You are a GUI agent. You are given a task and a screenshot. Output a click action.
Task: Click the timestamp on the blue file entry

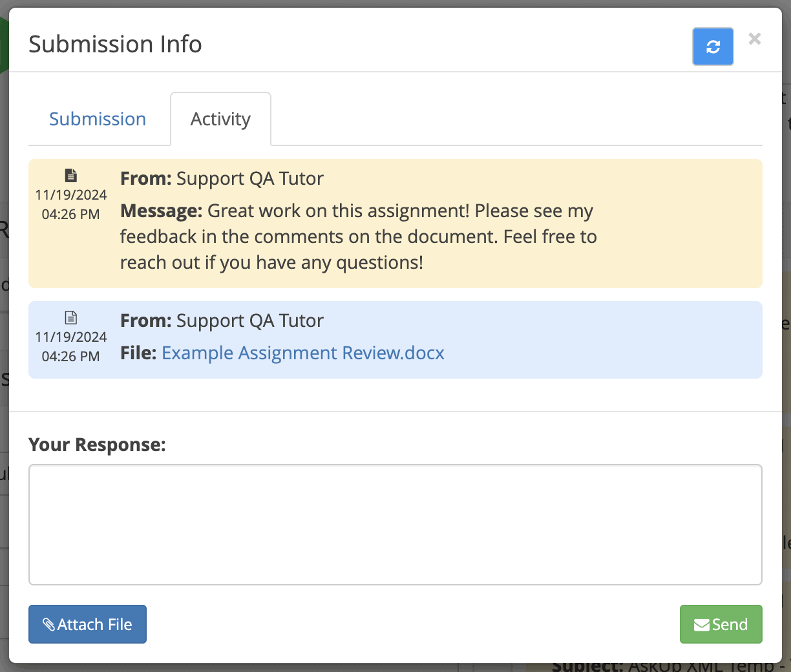click(x=71, y=346)
